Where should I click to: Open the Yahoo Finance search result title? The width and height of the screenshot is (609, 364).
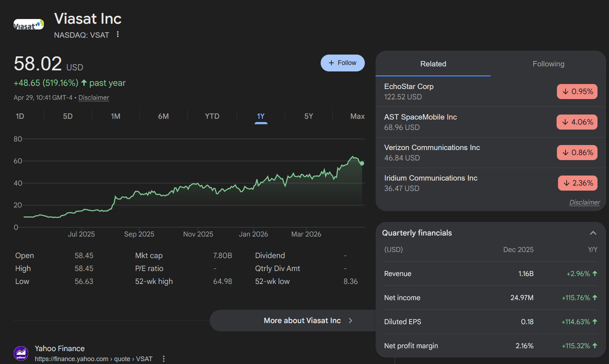click(60, 349)
